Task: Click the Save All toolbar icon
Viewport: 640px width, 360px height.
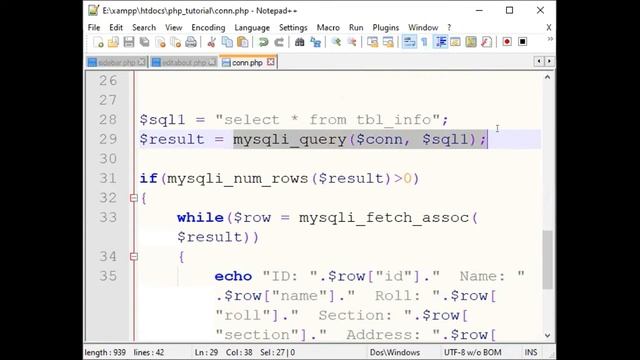Action: 144,42
